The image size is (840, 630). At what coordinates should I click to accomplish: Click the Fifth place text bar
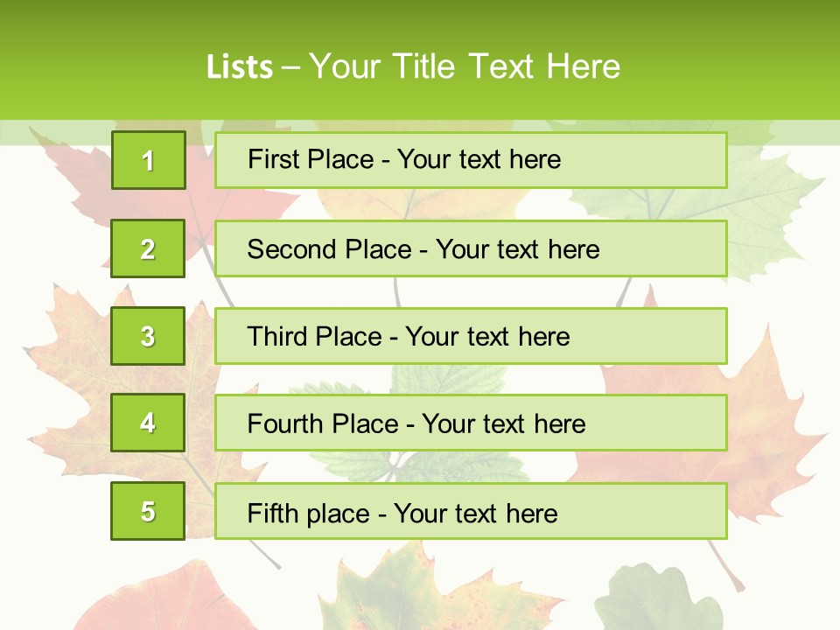(471, 512)
